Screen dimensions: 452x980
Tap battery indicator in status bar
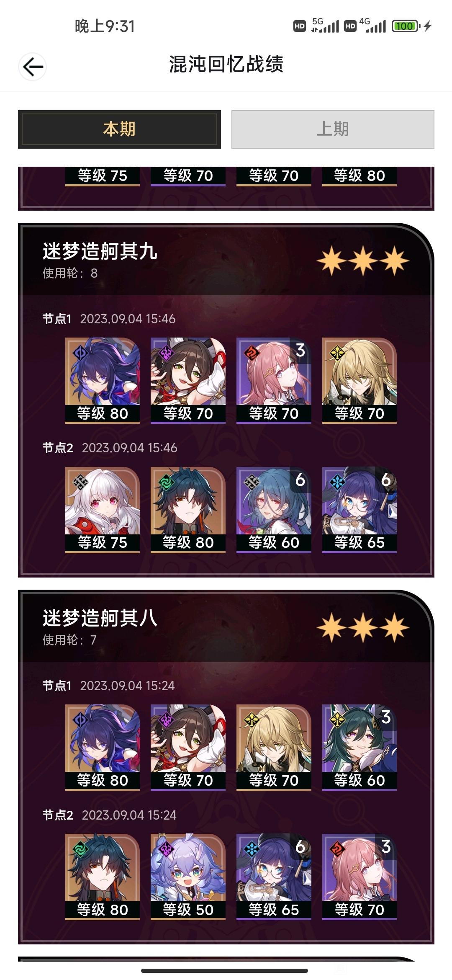point(406,26)
